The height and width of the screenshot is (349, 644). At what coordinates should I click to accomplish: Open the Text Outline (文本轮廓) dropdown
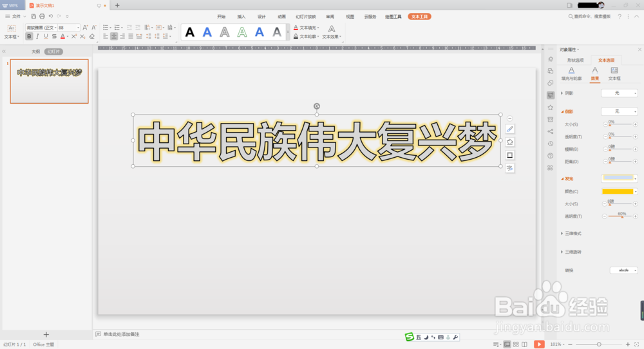click(307, 37)
